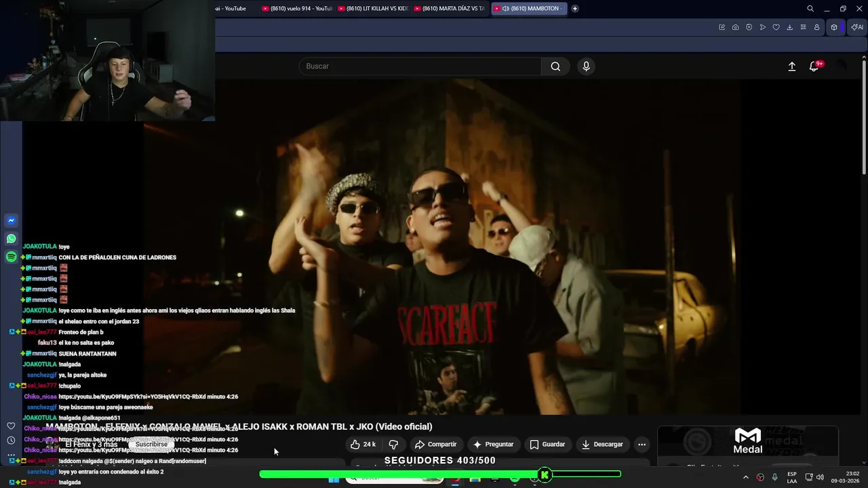
Task: Open the sidebar three-dots more menu
Action: click(x=11, y=455)
